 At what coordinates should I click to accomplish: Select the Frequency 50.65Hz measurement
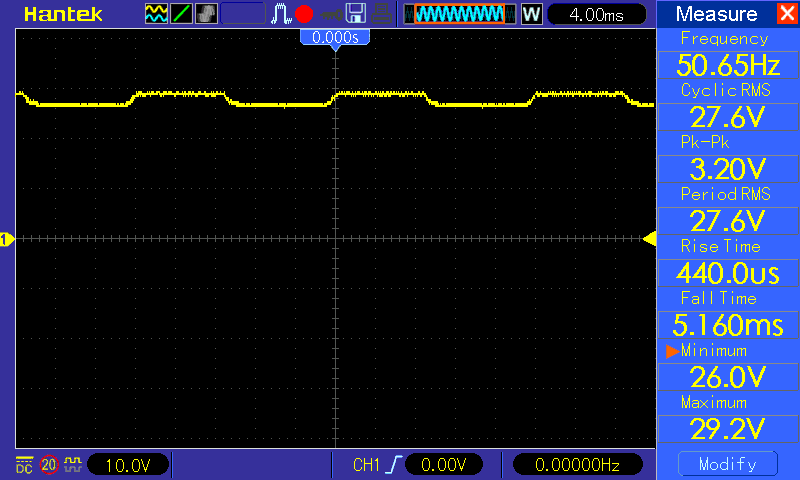tap(728, 53)
